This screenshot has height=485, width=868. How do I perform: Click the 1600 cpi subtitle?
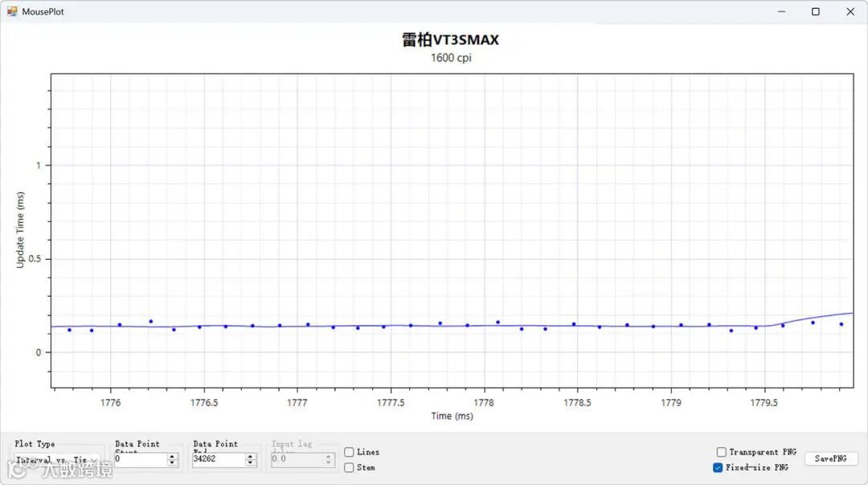(x=451, y=58)
